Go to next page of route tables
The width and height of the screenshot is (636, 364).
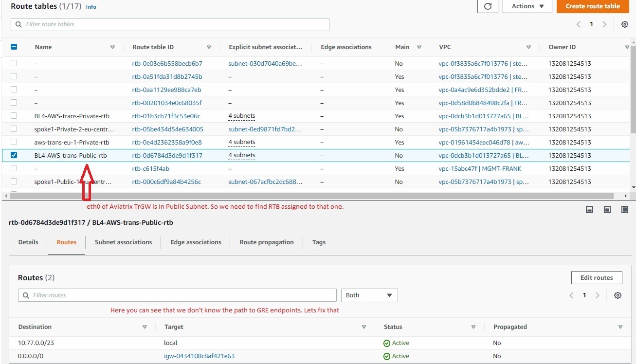(x=604, y=24)
